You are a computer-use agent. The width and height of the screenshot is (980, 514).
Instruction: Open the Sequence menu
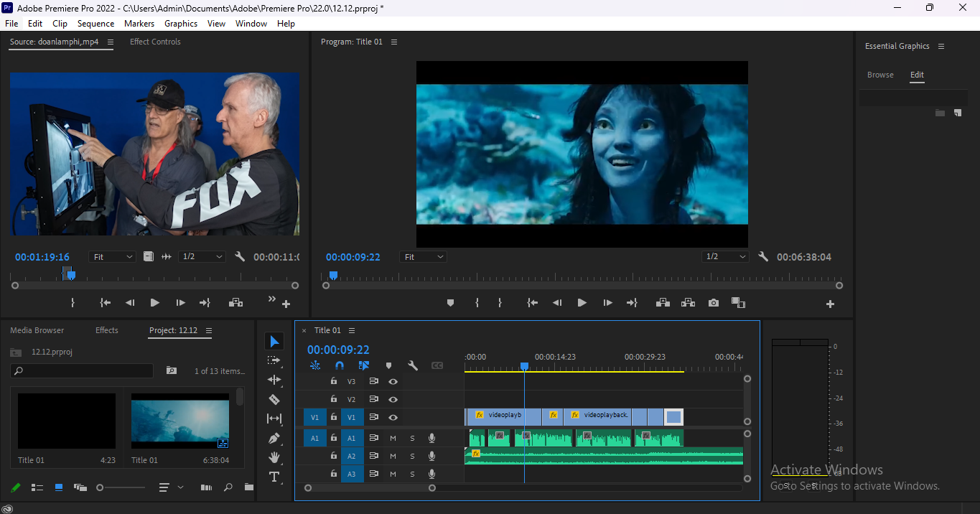95,24
